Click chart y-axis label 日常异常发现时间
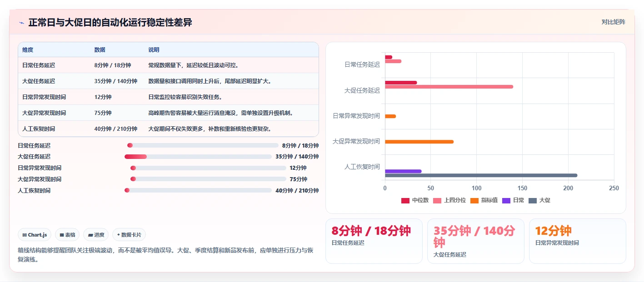The width and height of the screenshot is (644, 282). 356,116
